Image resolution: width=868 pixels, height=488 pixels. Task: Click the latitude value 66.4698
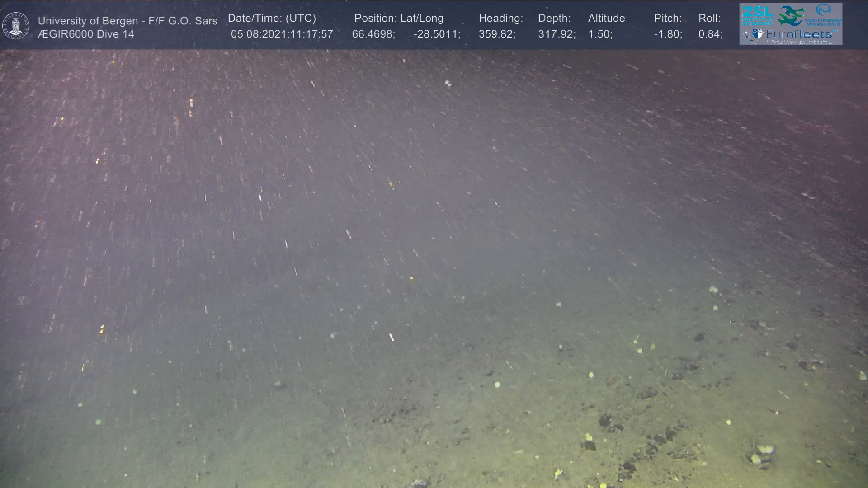click(373, 34)
